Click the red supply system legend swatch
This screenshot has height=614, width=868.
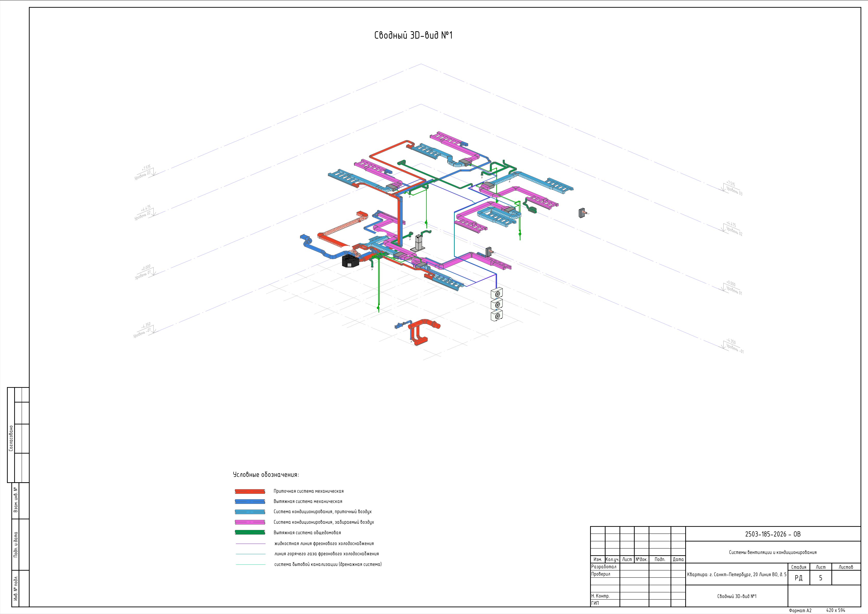coord(250,492)
